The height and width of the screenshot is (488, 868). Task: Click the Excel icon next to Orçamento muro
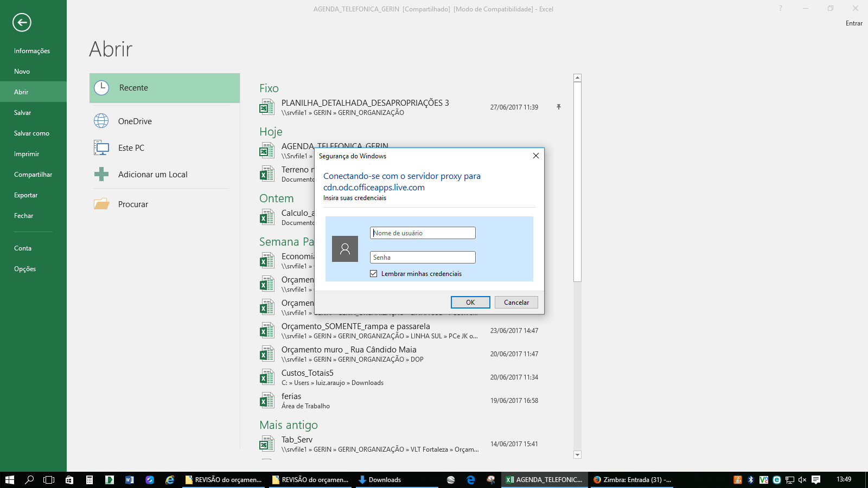coord(266,354)
